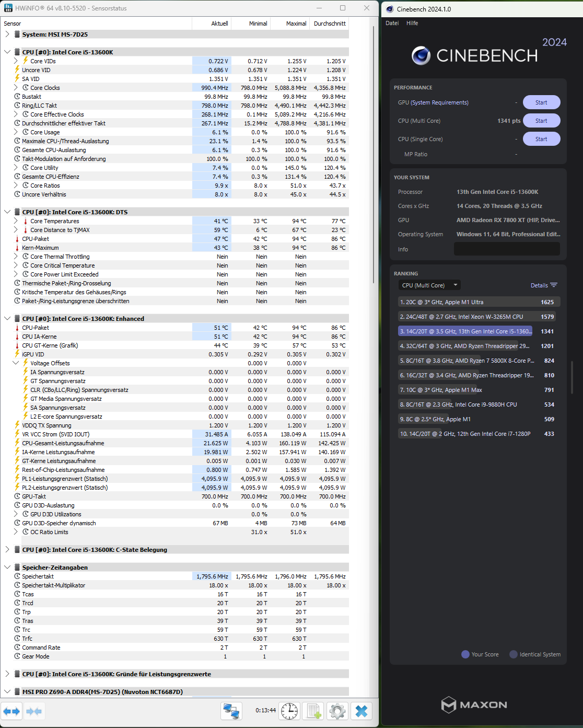Click the Info input field in Your System
Viewport: 583px width, 728px height.
click(507, 249)
